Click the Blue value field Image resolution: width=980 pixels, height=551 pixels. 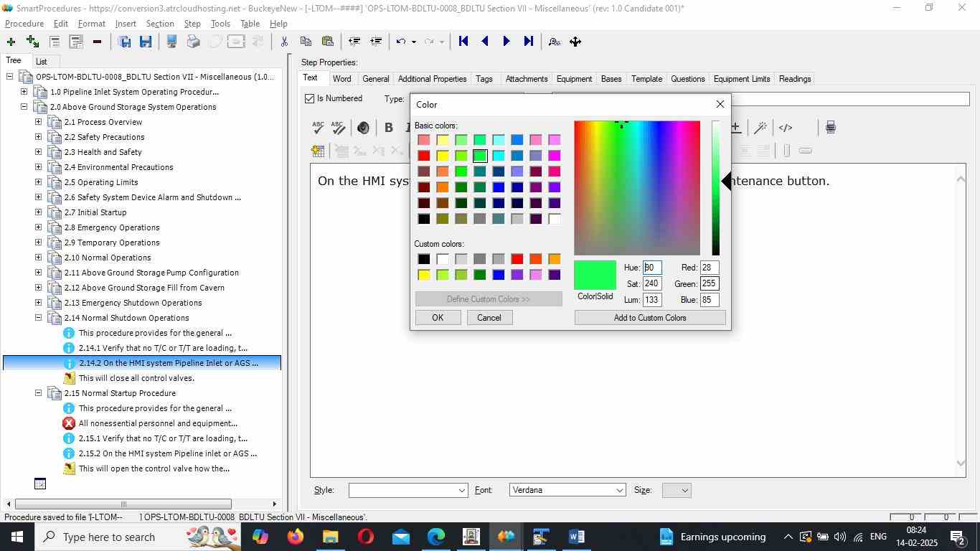(710, 300)
